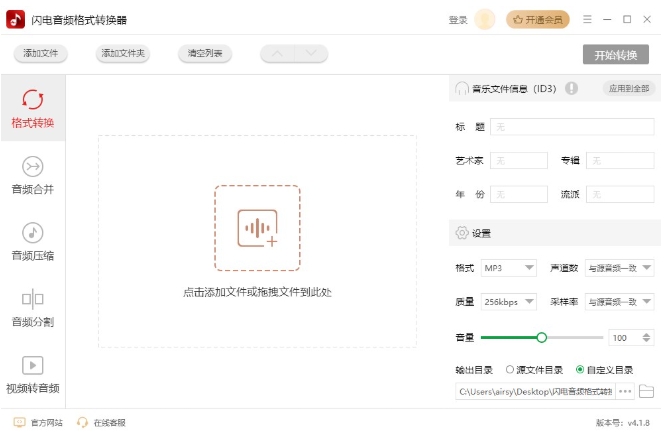Click the folder icon to browse output directory

tap(646, 391)
